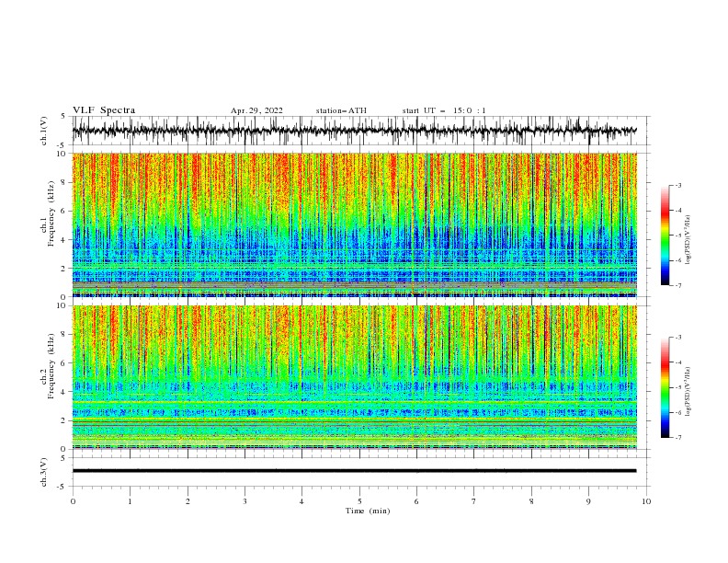728x563 pixels.
Task: Click the "station=ATH" header label
Action: 341,110
